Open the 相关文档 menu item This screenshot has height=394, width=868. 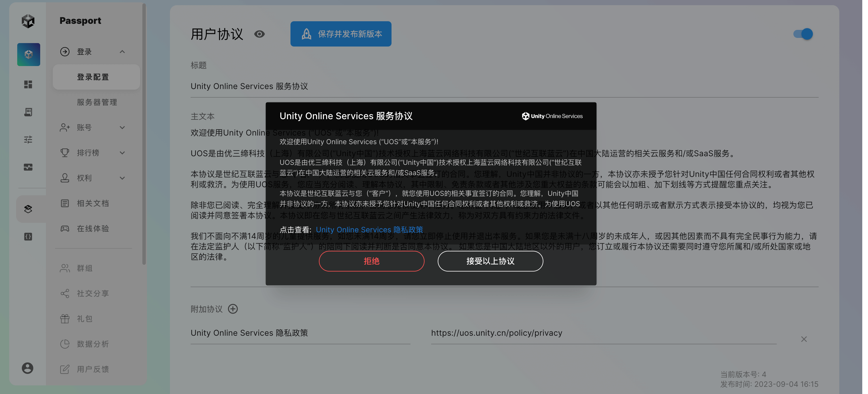[x=93, y=203]
